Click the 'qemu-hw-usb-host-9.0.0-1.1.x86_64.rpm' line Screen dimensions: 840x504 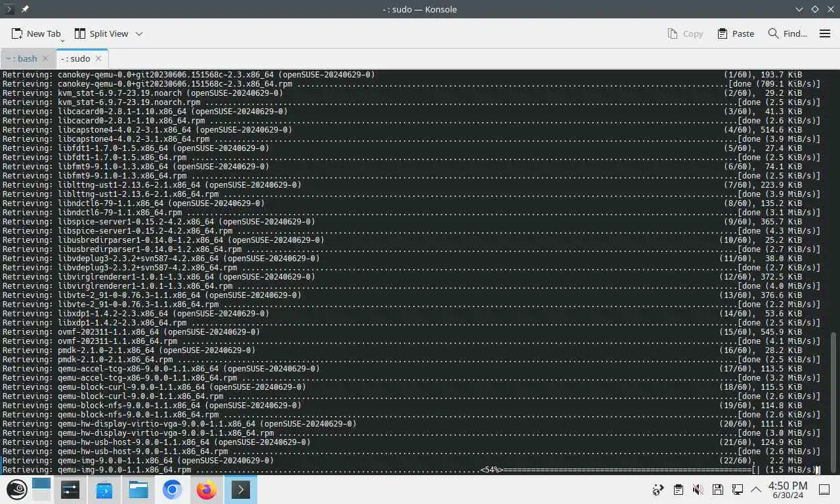coord(411,451)
